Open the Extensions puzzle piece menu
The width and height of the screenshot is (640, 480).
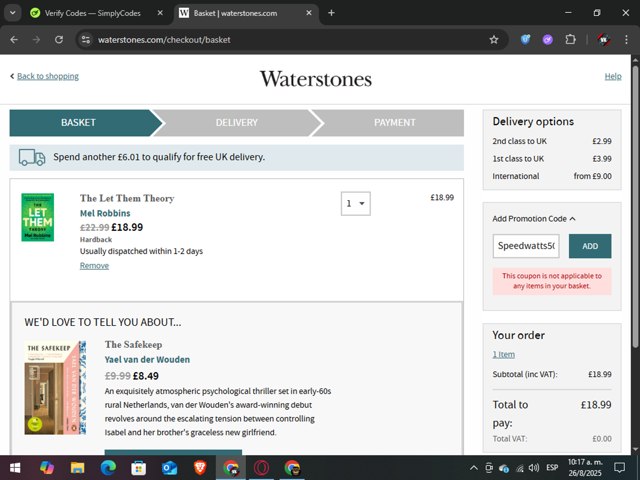tap(570, 40)
